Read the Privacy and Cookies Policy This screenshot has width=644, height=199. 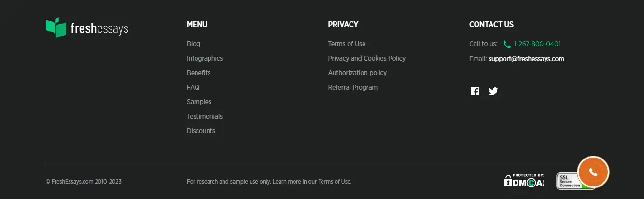click(x=366, y=58)
